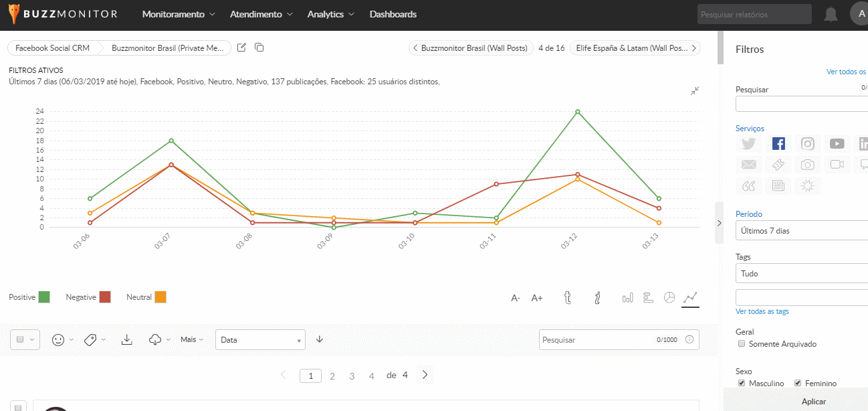Click the Aplicar button
The height and width of the screenshot is (411, 868).
[813, 401]
